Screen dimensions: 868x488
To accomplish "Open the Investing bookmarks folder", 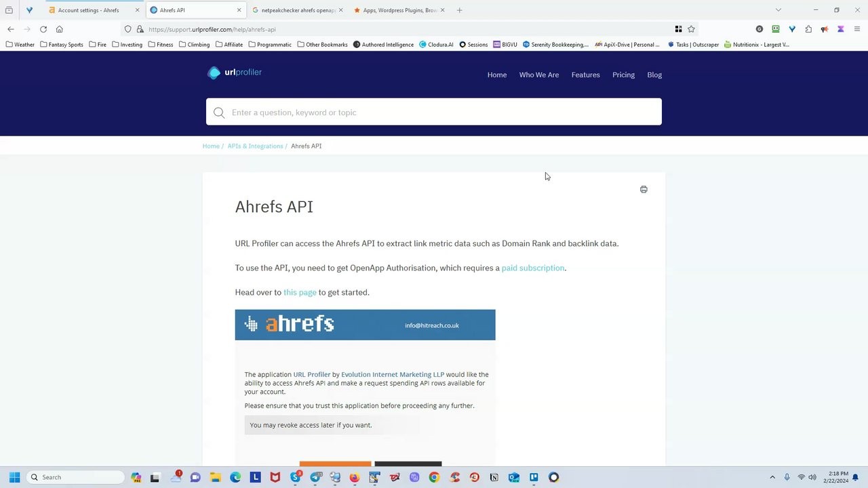I will pos(127,45).
